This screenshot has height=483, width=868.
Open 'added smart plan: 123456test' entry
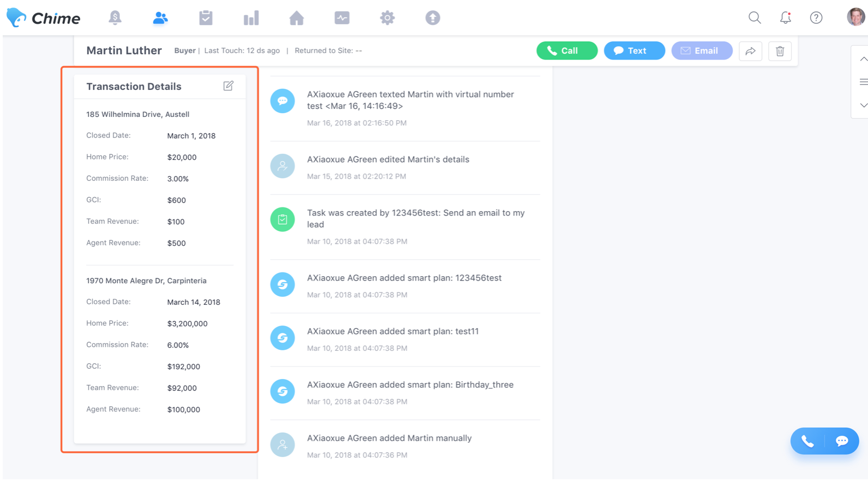(404, 278)
